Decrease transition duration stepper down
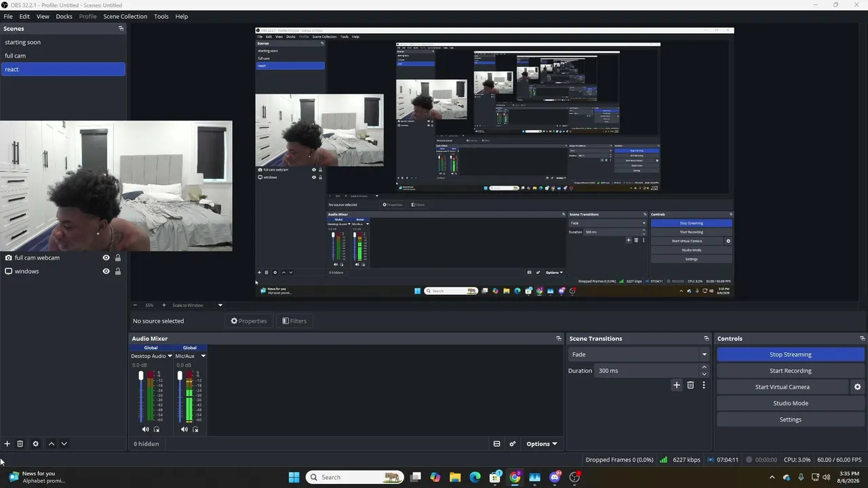Screen dimensions: 868x488 704,374
